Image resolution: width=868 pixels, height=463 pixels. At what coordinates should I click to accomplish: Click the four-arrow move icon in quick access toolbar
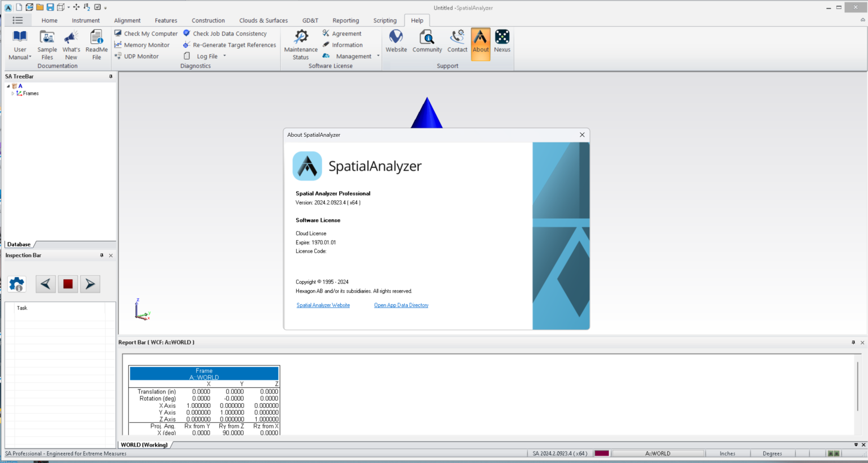(76, 7)
